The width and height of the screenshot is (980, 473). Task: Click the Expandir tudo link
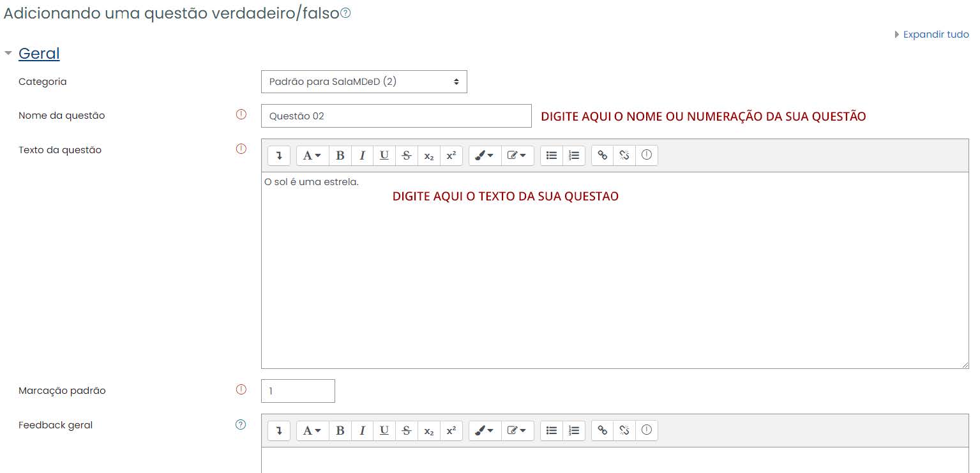[x=935, y=34]
